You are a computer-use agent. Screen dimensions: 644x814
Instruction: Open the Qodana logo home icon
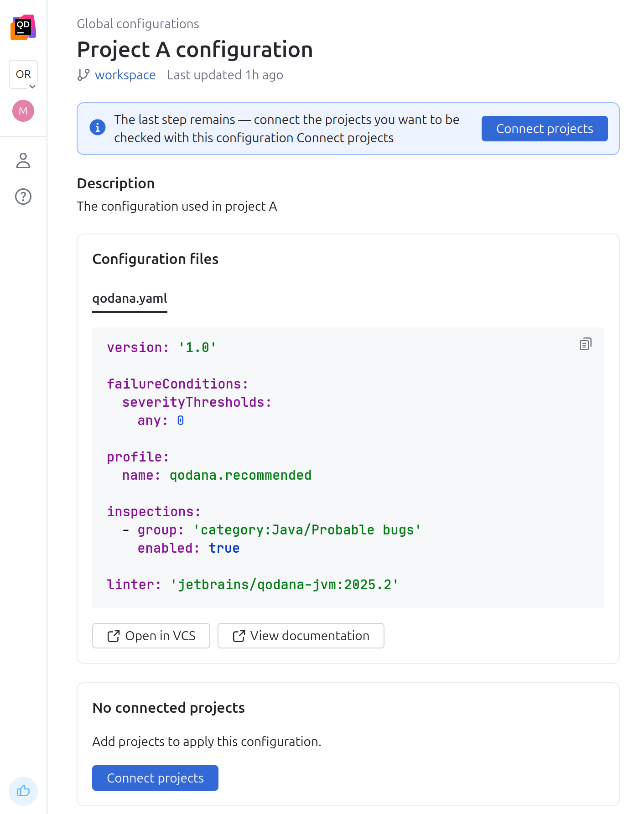point(23,27)
